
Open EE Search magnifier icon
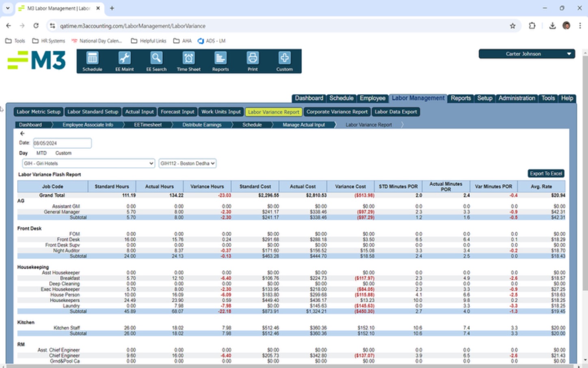click(x=156, y=61)
